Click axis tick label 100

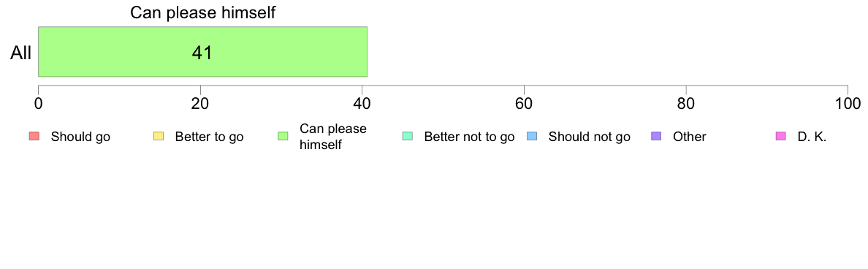[848, 103]
